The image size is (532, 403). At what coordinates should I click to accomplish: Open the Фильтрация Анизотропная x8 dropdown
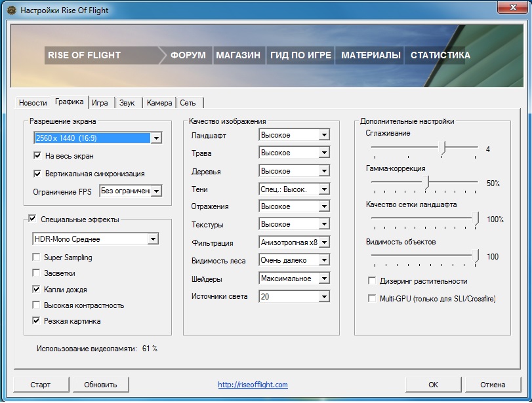click(x=324, y=242)
